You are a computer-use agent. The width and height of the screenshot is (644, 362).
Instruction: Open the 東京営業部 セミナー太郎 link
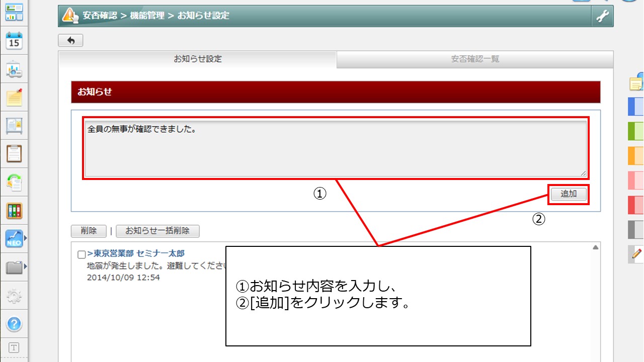coord(136,254)
